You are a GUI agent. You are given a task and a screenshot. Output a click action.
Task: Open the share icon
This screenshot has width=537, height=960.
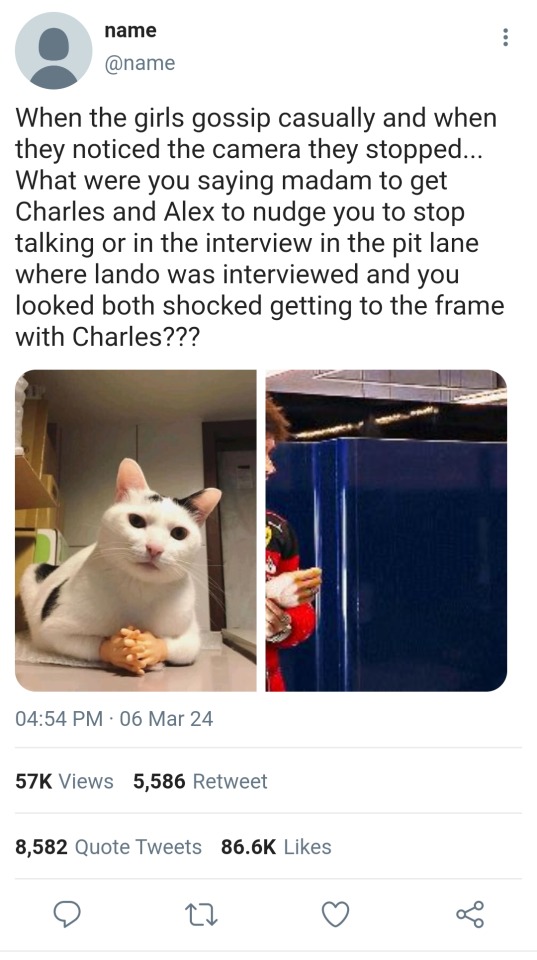point(470,914)
